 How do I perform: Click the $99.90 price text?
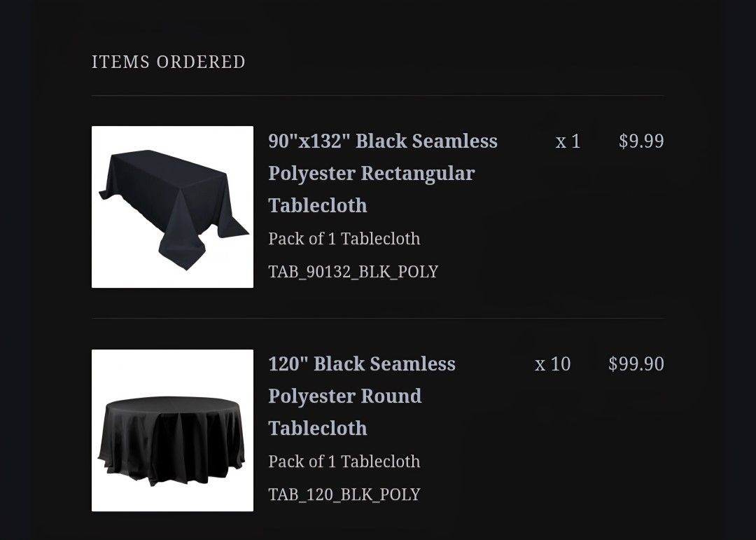tap(635, 364)
